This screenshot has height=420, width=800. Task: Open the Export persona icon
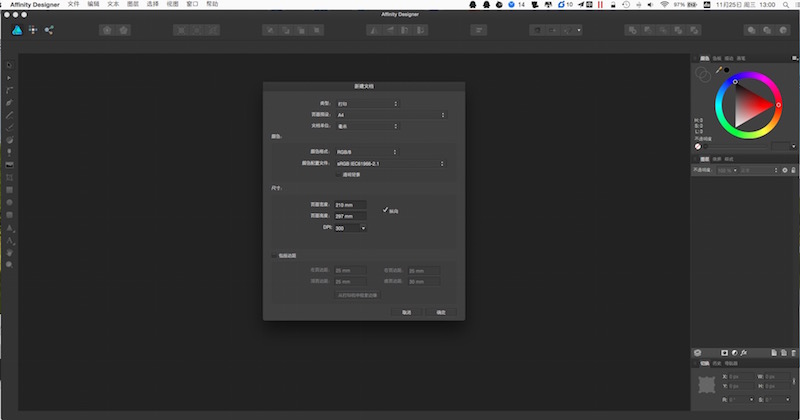click(49, 30)
